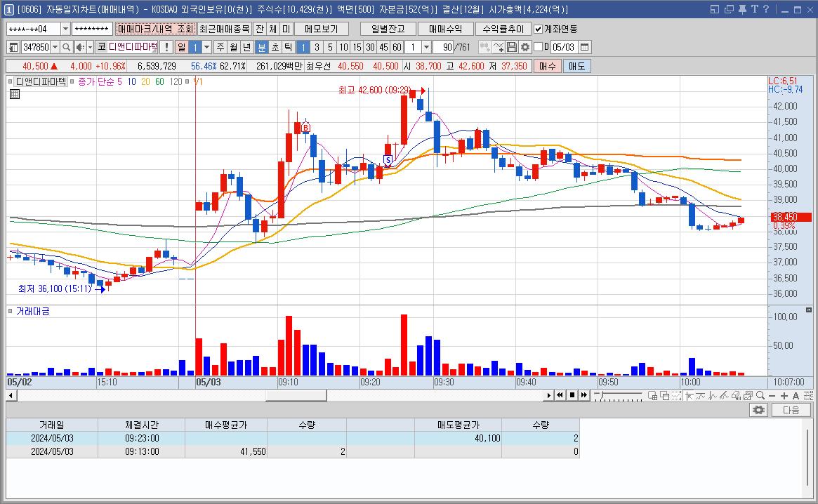This screenshot has height=504, width=818.
Task: Click the add-indicator icon left of save icon
Action: coord(499,48)
